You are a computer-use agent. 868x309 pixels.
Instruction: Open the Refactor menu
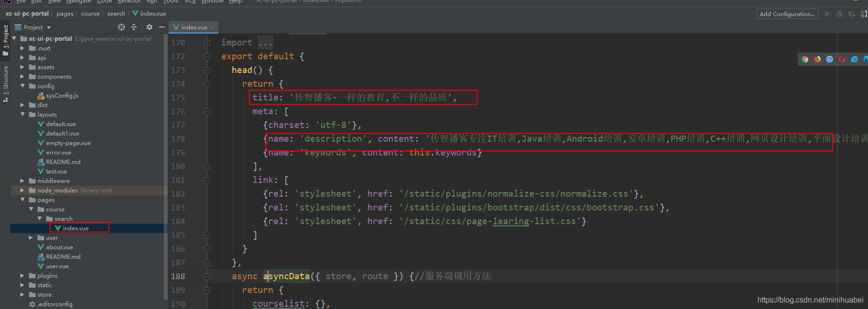click(x=129, y=2)
